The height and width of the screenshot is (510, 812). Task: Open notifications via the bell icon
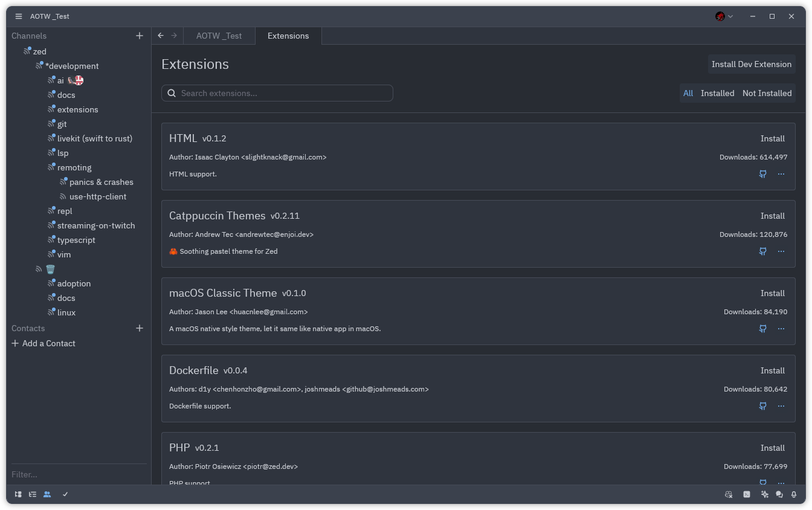tap(794, 494)
